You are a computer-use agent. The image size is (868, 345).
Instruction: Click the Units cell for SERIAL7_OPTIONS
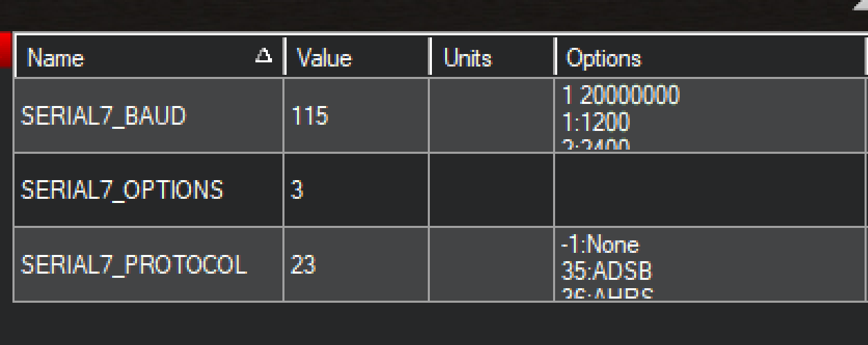pyautogui.click(x=491, y=190)
